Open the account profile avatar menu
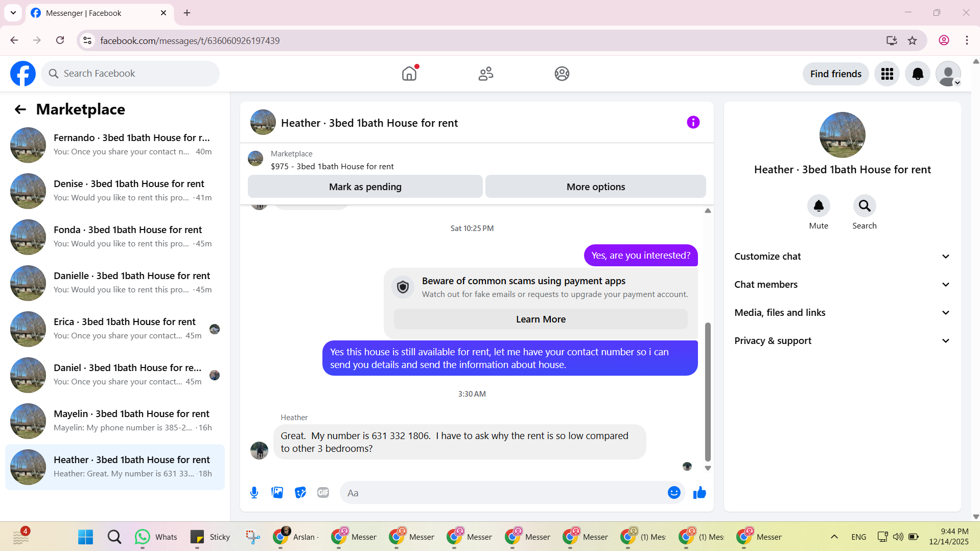This screenshot has width=980, height=551. coord(948,74)
